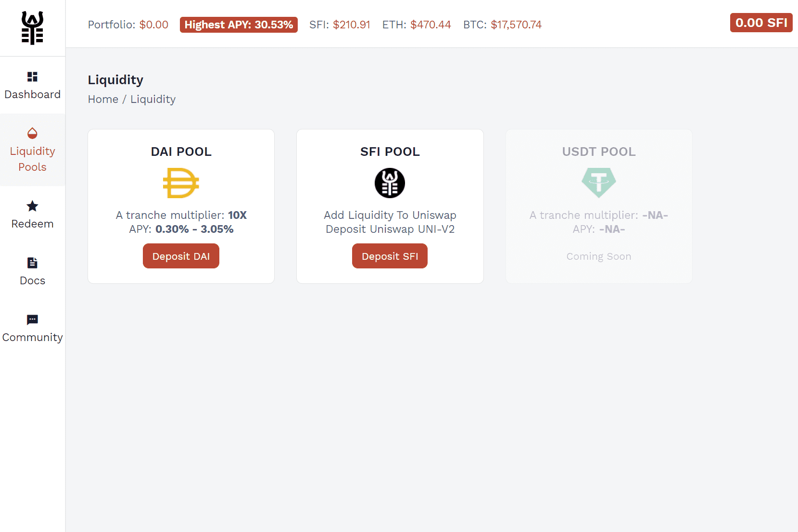Click the USDT Tether icon

(x=598, y=183)
